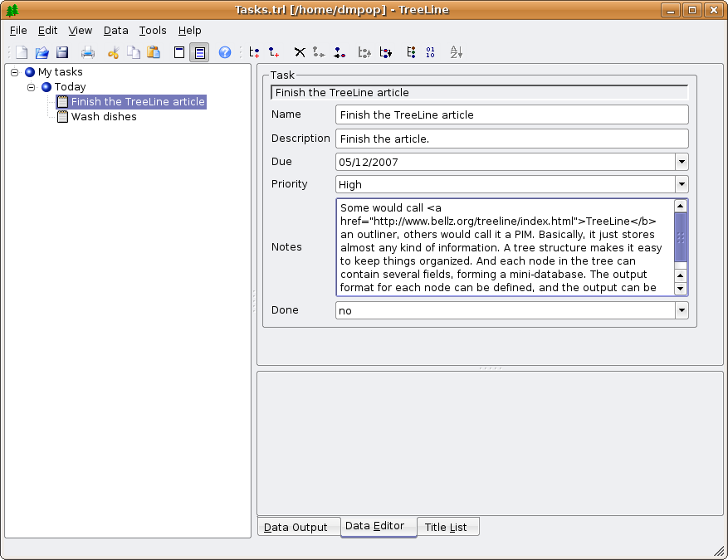Viewport: 728px width, 560px height.
Task: Click the blue sphere icon beside My tasks
Action: click(30, 72)
